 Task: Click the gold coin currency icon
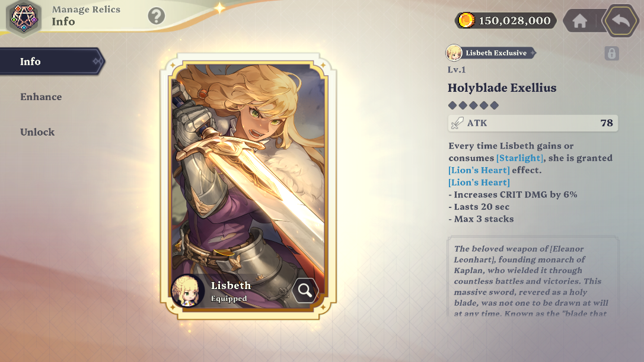(466, 20)
